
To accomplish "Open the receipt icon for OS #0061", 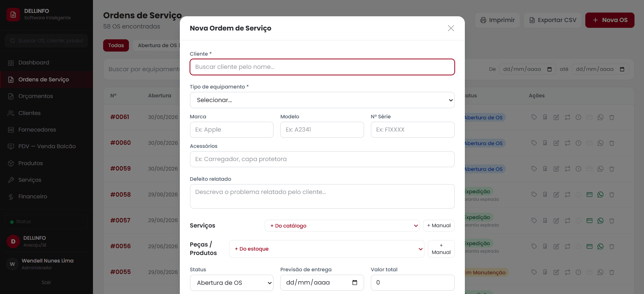I will [x=545, y=117].
